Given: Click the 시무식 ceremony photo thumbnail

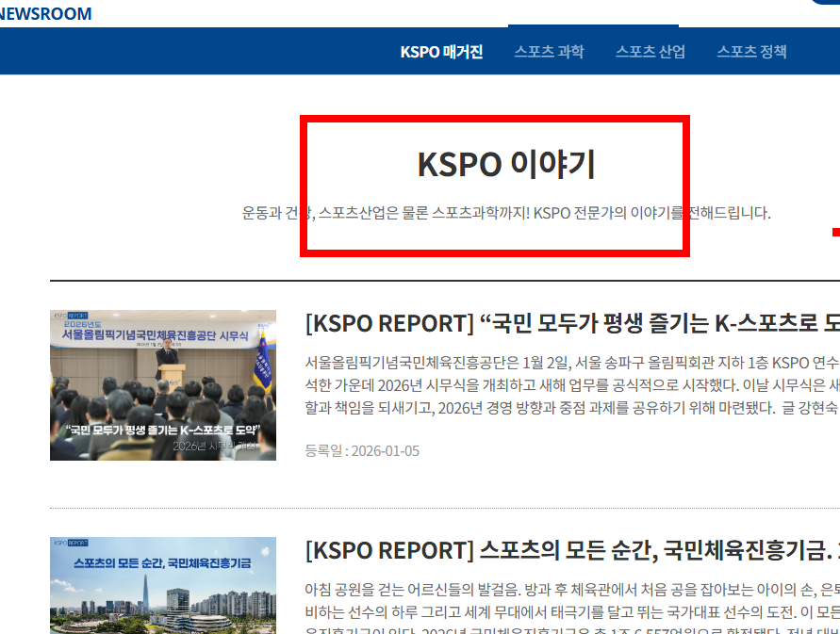Looking at the screenshot, I should pos(163,384).
